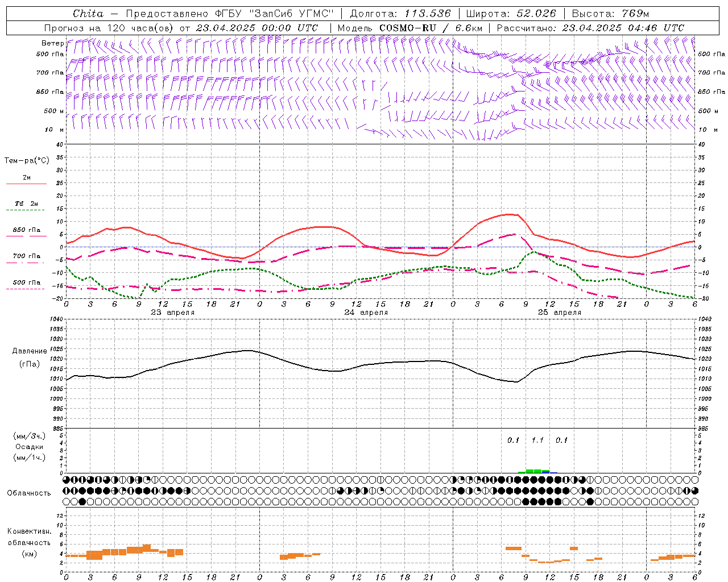This screenshot has height=582, width=728.
Task: Click the date label "24 апреля"
Action: pyautogui.click(x=366, y=313)
